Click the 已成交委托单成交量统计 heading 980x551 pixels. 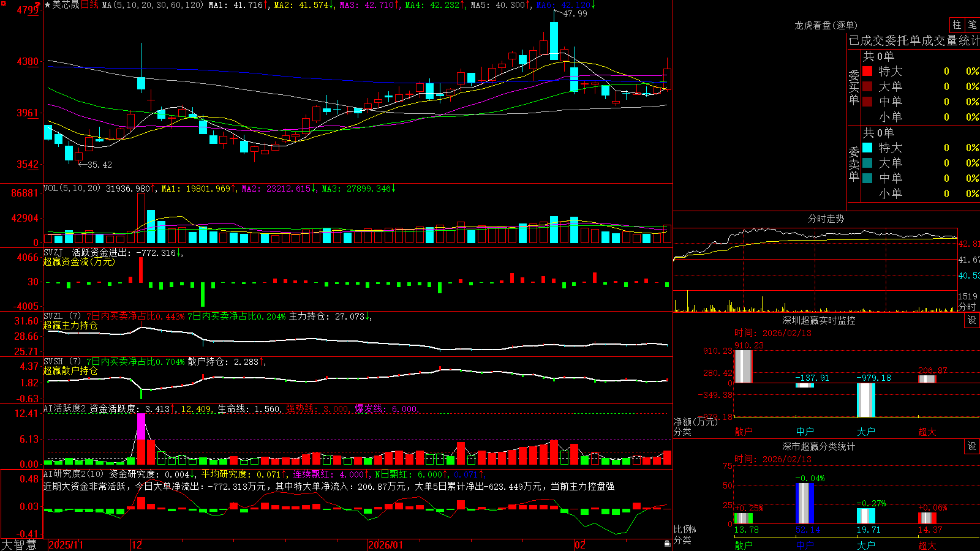pyautogui.click(x=914, y=40)
